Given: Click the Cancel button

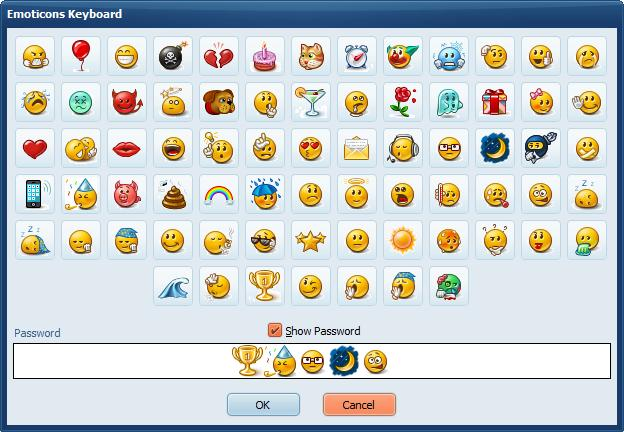Looking at the screenshot, I should click(x=359, y=405).
